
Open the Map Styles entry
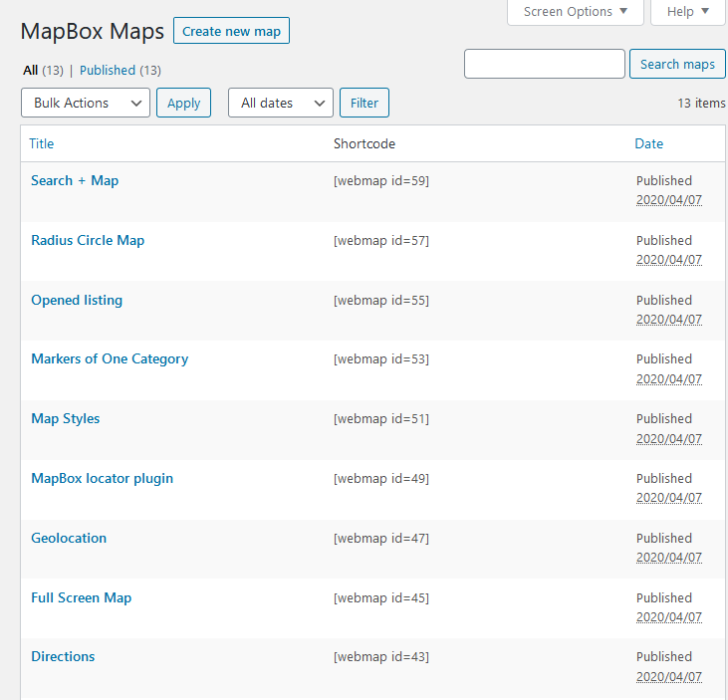tap(66, 418)
